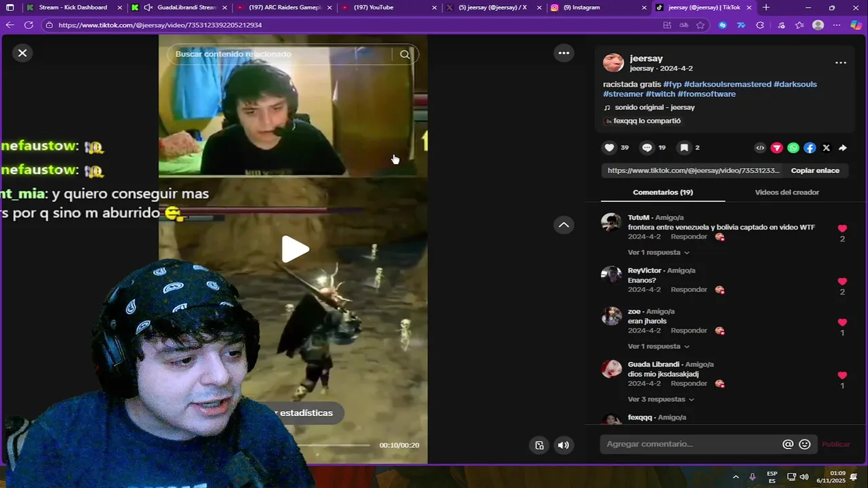Bookmark the video to favorites
This screenshot has height=488, width=868.
click(684, 148)
